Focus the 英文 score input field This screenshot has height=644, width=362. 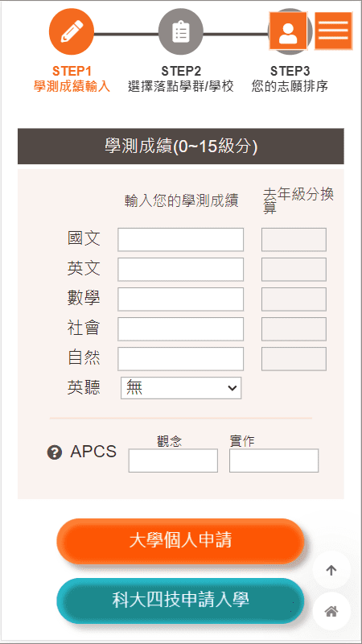tap(180, 270)
